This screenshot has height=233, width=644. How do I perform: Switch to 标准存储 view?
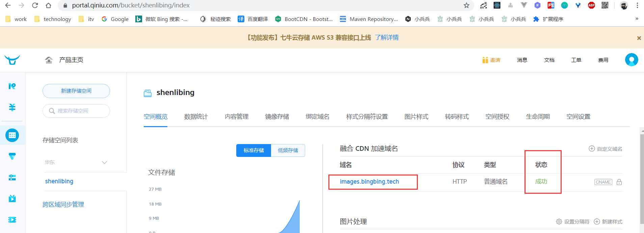click(x=254, y=150)
